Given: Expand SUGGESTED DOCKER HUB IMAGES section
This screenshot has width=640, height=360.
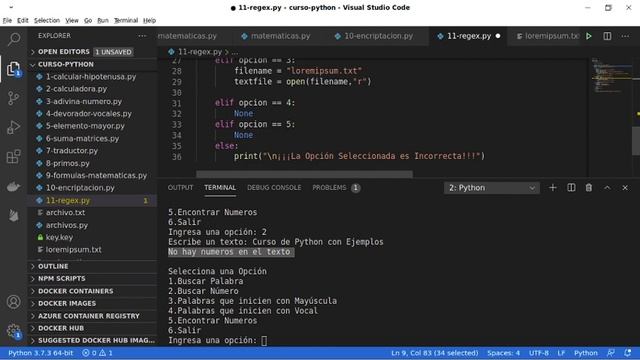Looking at the screenshot, I should point(92,340).
